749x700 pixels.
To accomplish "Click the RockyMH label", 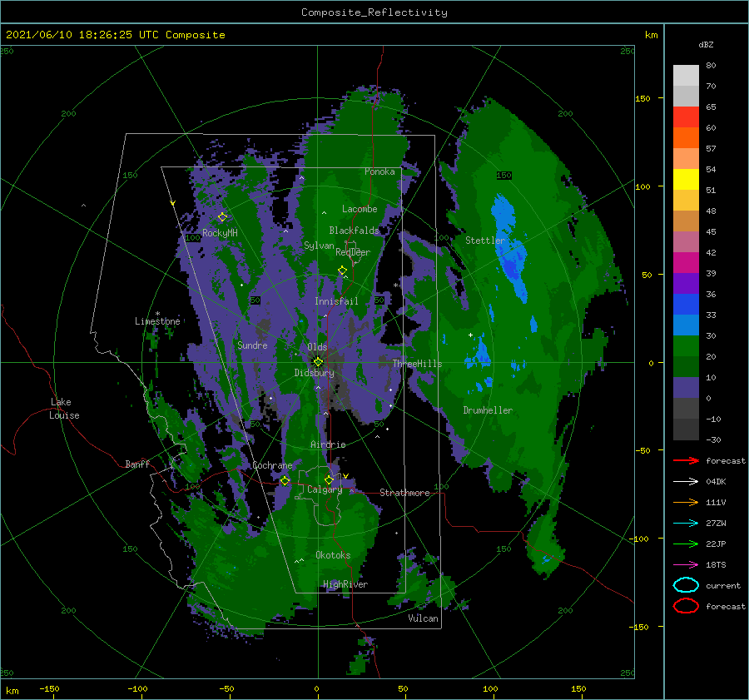I will point(220,233).
